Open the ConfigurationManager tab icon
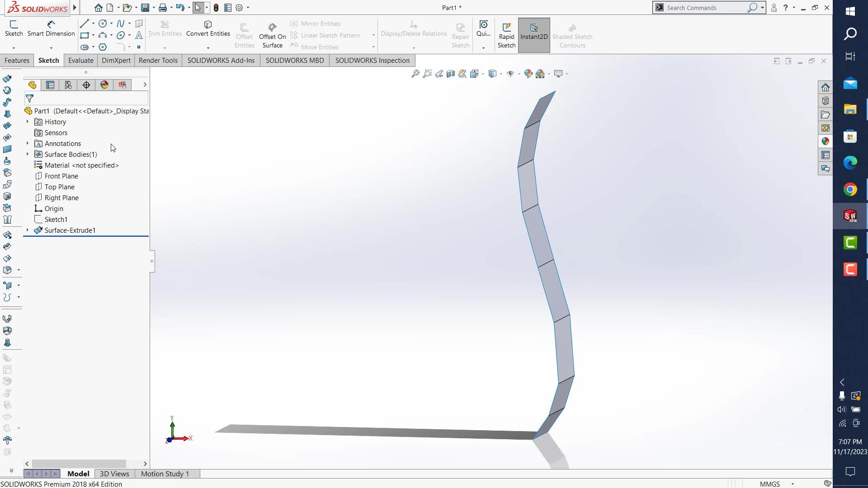Image resolution: width=868 pixels, height=488 pixels. click(68, 85)
